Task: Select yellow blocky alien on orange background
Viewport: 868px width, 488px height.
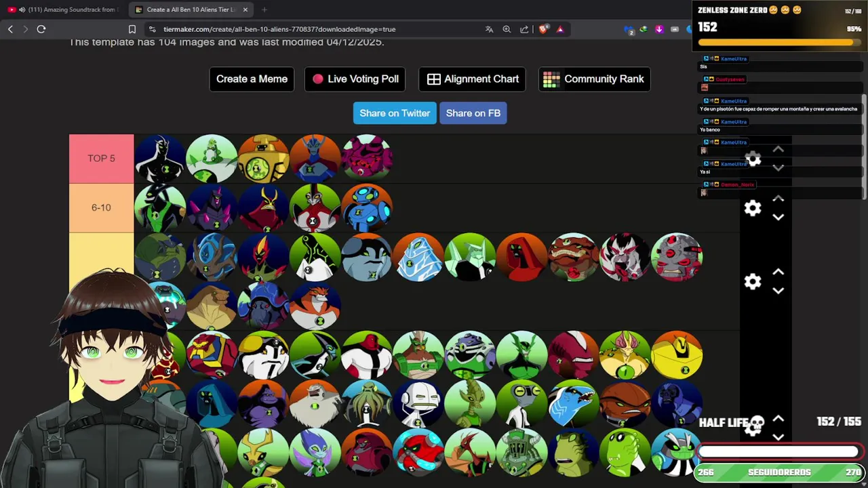Action: pos(677,356)
